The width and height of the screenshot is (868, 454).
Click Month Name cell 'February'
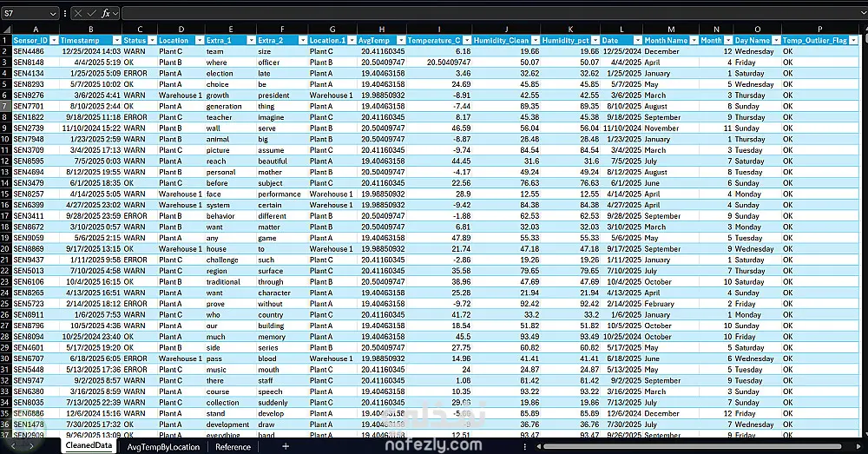671,304
